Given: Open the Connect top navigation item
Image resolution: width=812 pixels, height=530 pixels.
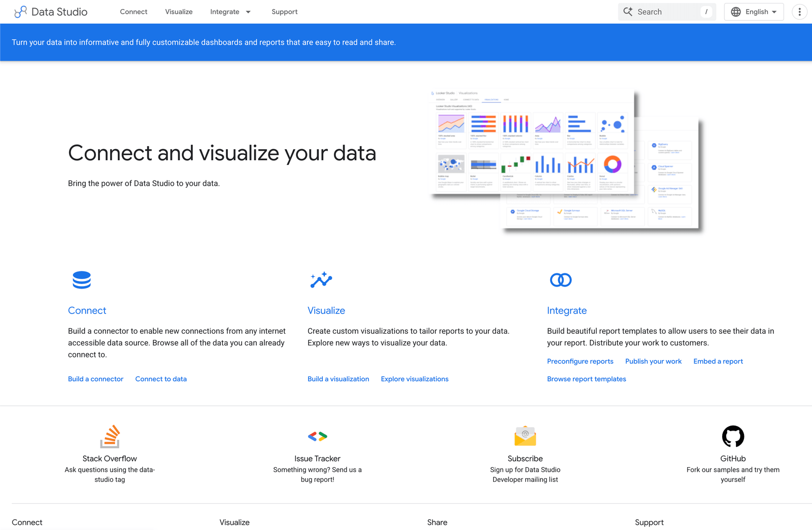Looking at the screenshot, I should 133,12.
